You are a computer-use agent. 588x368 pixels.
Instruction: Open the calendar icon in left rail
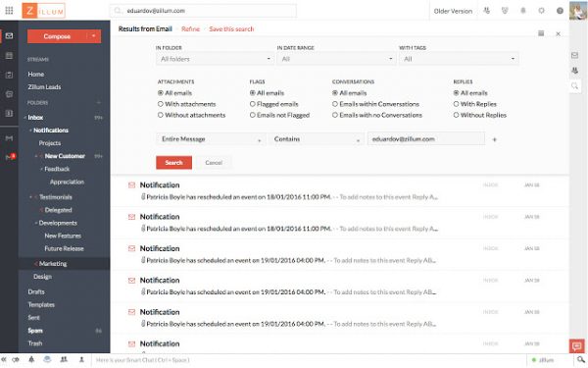point(10,56)
